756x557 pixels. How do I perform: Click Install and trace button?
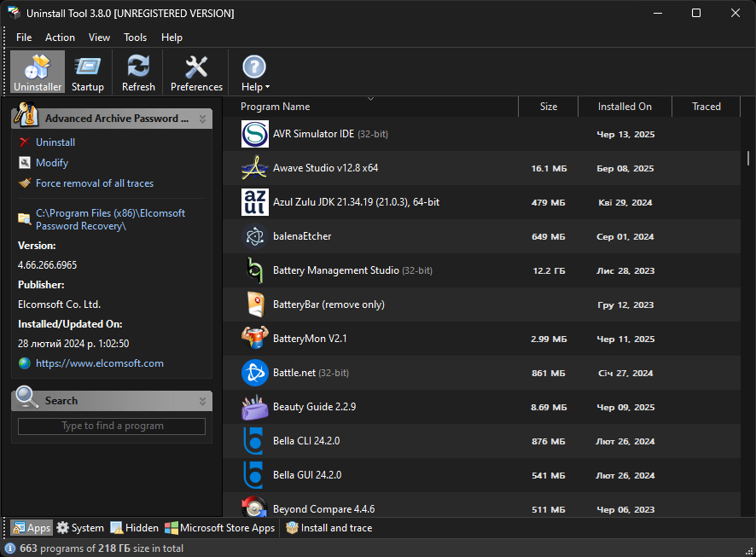[x=329, y=528]
